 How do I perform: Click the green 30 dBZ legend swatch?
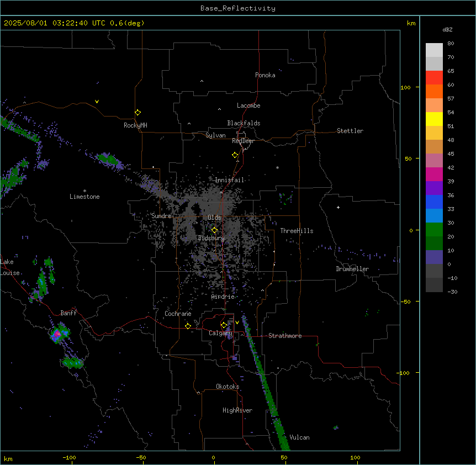coord(434,230)
